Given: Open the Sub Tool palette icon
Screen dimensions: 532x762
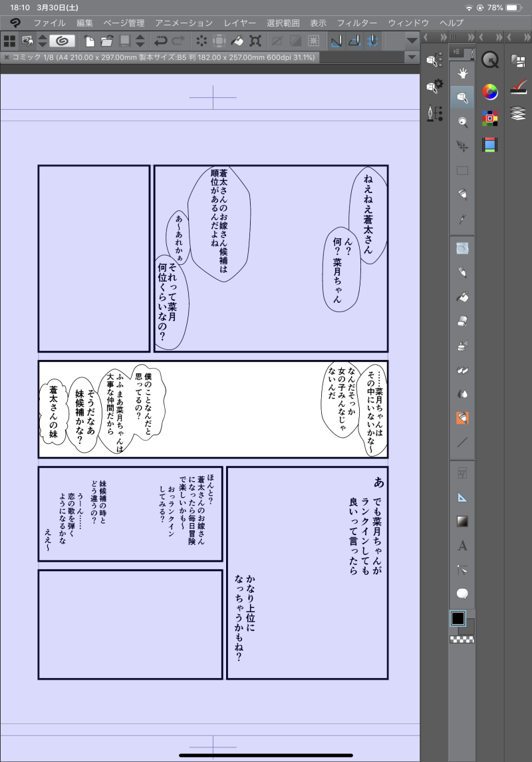Looking at the screenshot, I should click(x=434, y=61).
